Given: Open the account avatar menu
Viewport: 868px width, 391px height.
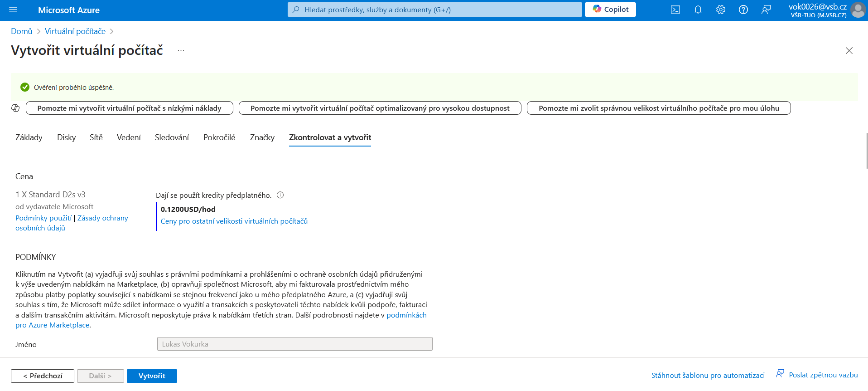Looking at the screenshot, I should click(x=858, y=10).
